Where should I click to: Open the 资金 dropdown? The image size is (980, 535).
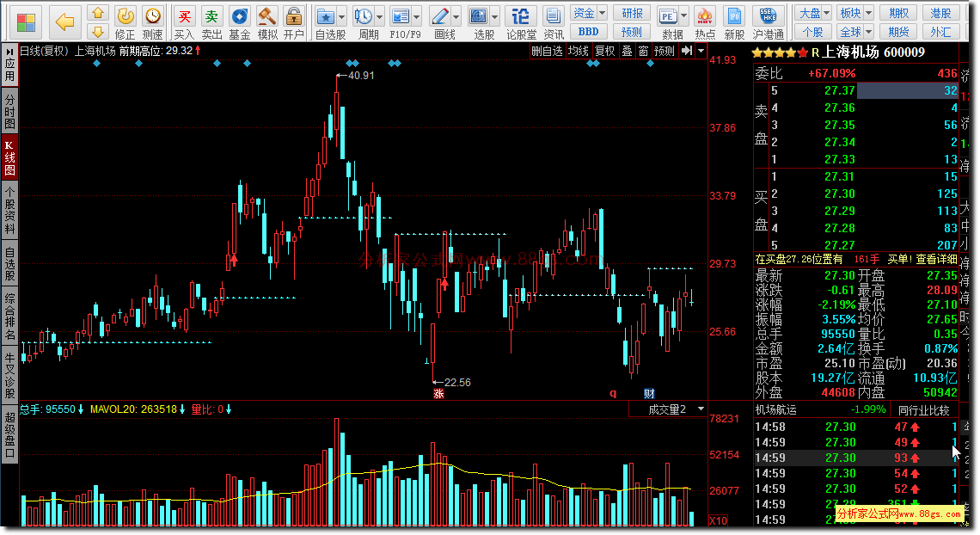coord(589,13)
